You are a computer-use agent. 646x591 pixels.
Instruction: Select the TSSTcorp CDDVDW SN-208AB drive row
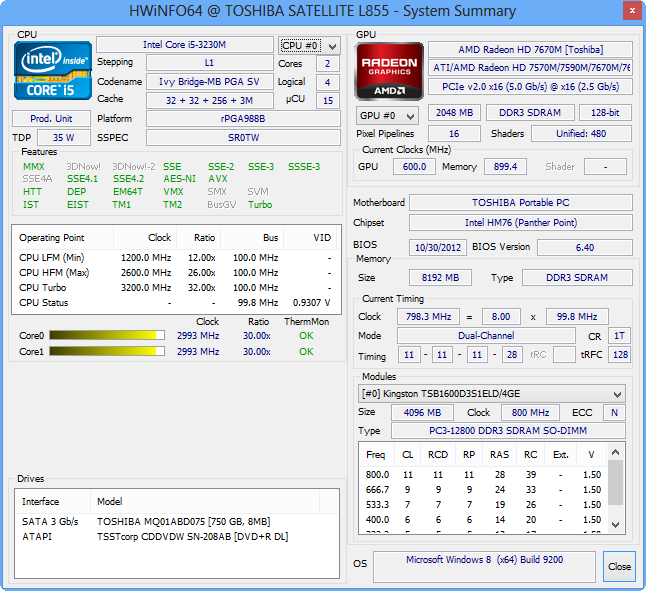coord(176,537)
